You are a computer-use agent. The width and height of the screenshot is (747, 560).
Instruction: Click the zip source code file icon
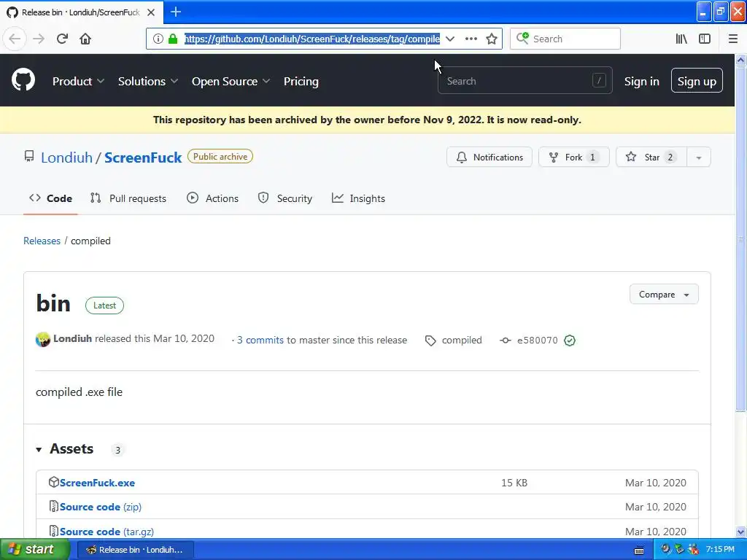pos(54,506)
